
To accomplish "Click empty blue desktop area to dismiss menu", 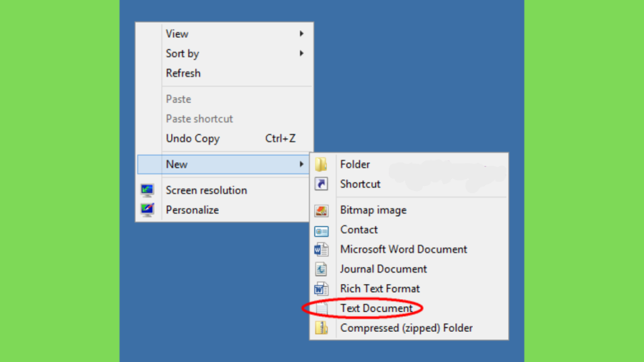I will 411,82.
